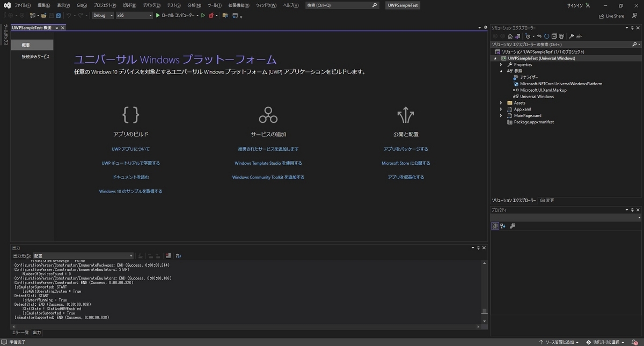Collapse the UWPSampleTest project node
Image resolution: width=644 pixels, height=346 pixels.
[495, 58]
